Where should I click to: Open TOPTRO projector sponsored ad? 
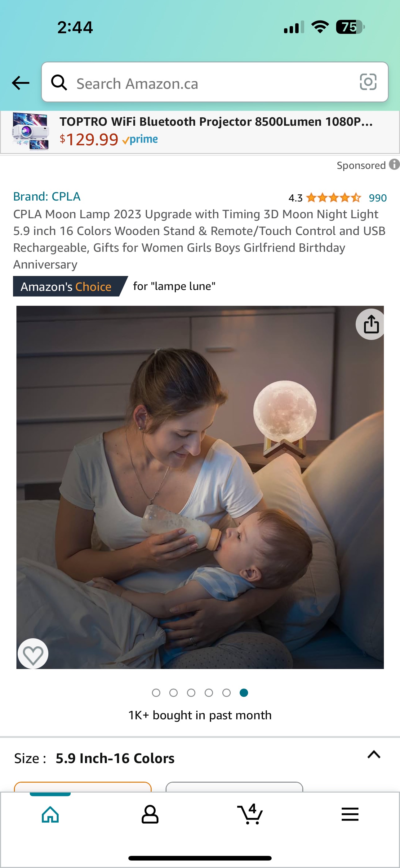(x=200, y=132)
